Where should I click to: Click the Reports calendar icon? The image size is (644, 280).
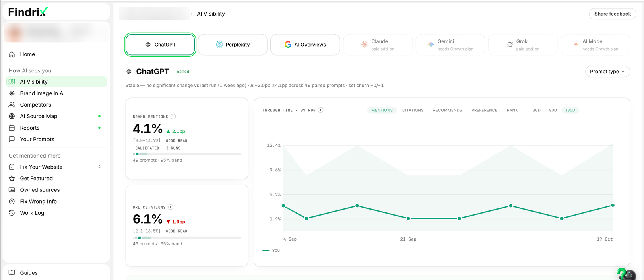(x=12, y=128)
